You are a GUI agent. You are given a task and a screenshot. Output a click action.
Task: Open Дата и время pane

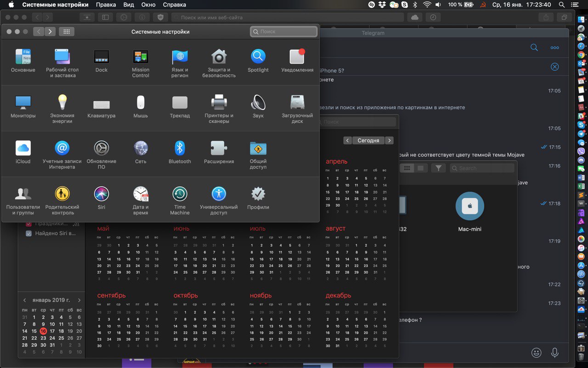pos(141,201)
